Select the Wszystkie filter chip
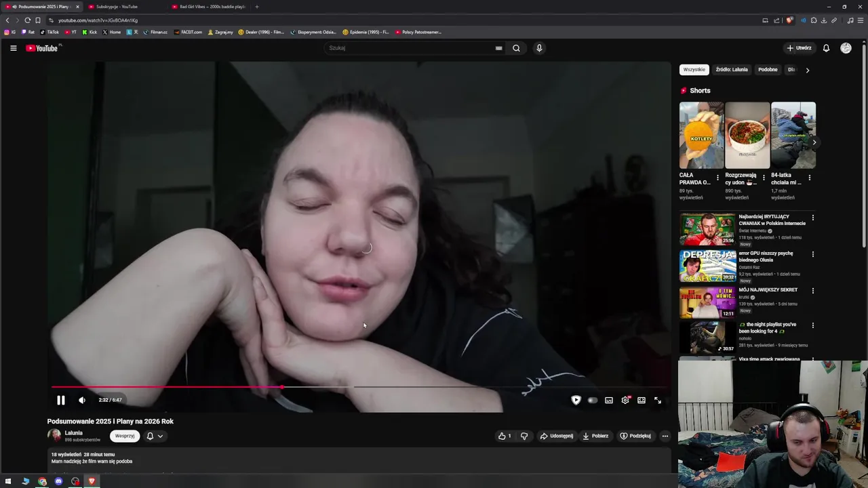The width and height of the screenshot is (868, 488). pos(694,70)
